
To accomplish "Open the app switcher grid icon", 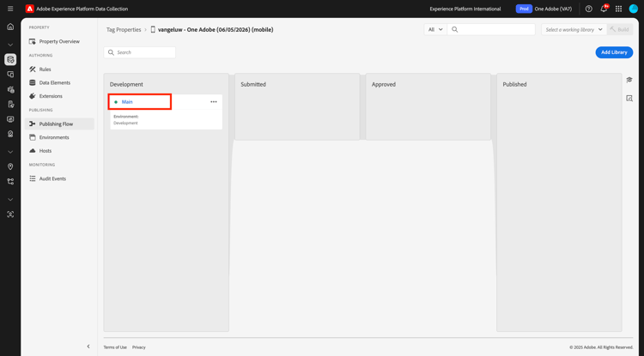I will (x=618, y=9).
